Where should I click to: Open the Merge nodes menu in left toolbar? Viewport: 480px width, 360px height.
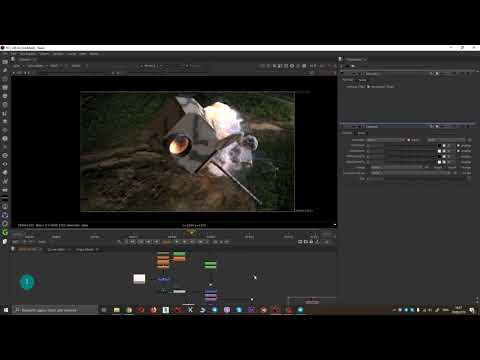tap(5, 122)
